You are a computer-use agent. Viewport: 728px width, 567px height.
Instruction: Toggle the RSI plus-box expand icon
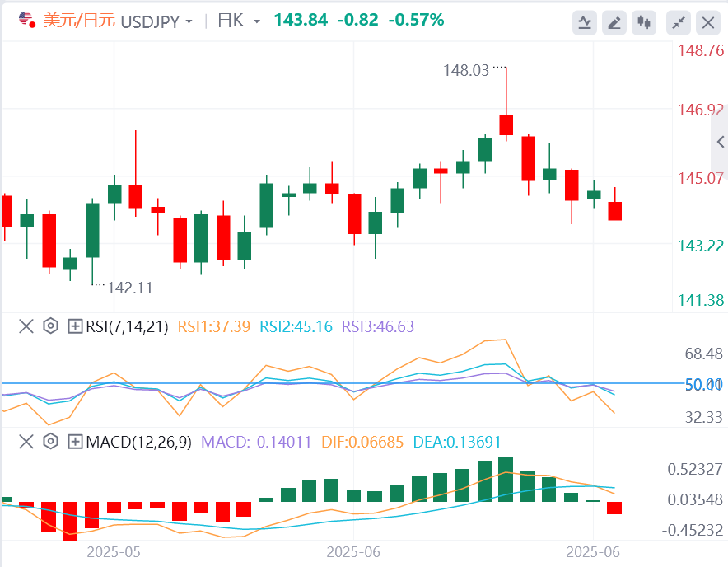coord(75,326)
